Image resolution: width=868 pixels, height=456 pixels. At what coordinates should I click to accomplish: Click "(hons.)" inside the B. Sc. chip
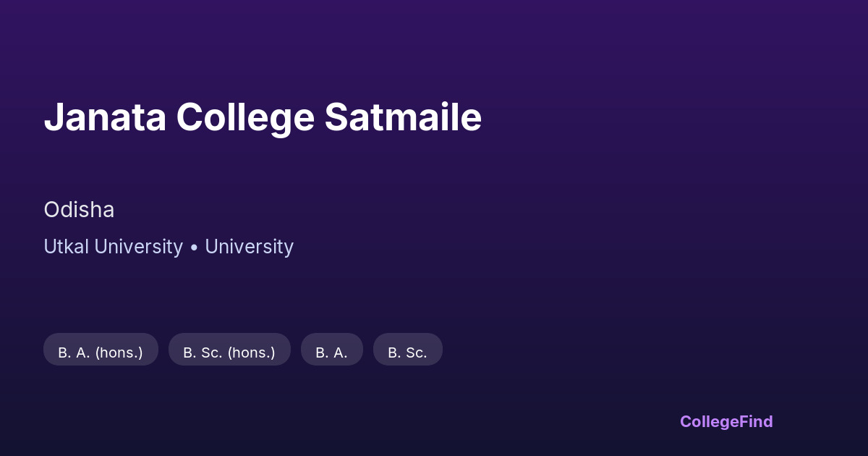[x=251, y=352]
